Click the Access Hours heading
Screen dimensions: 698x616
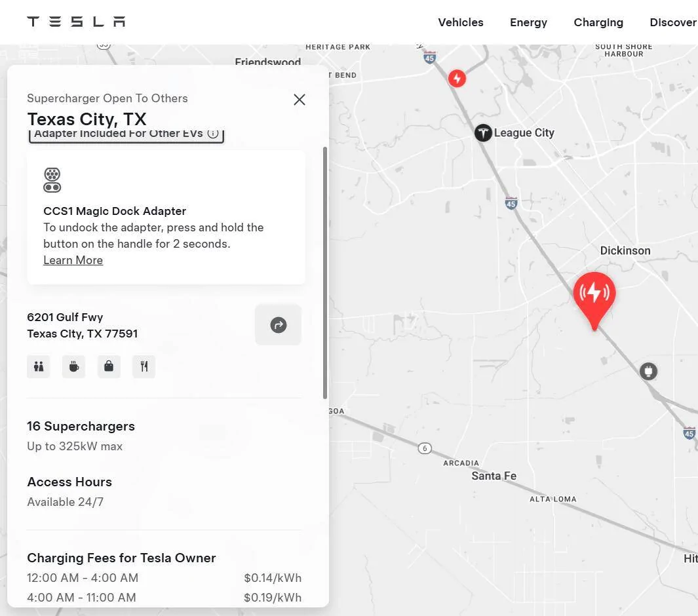point(69,482)
